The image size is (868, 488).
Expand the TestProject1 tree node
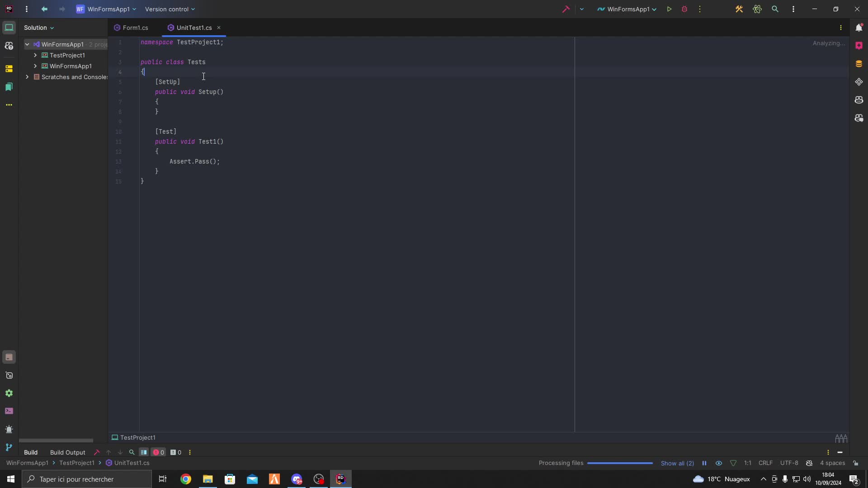pos(35,55)
